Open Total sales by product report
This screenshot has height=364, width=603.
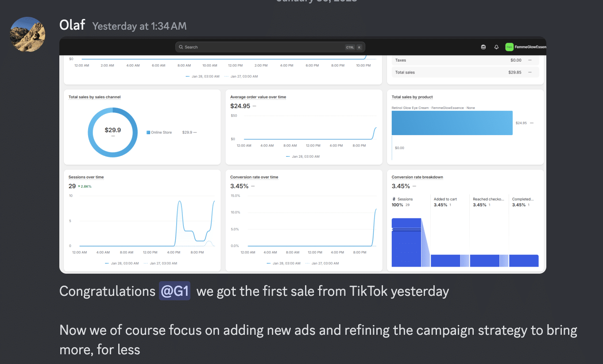click(x=412, y=97)
